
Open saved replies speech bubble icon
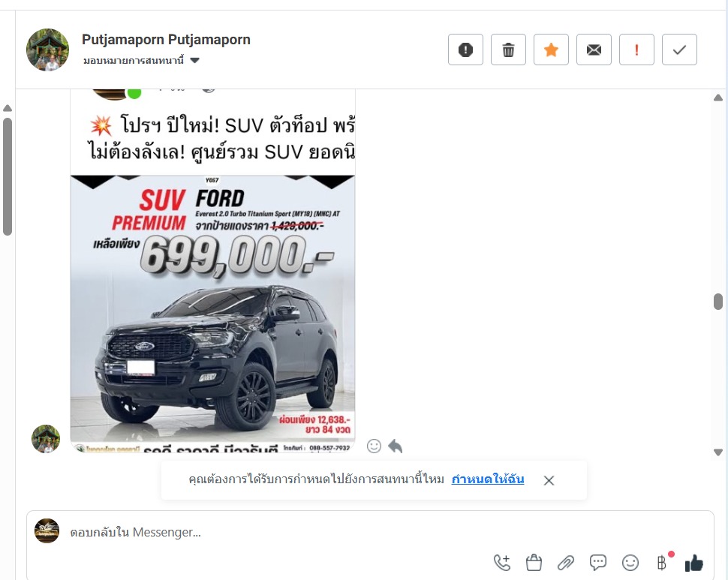(597, 563)
